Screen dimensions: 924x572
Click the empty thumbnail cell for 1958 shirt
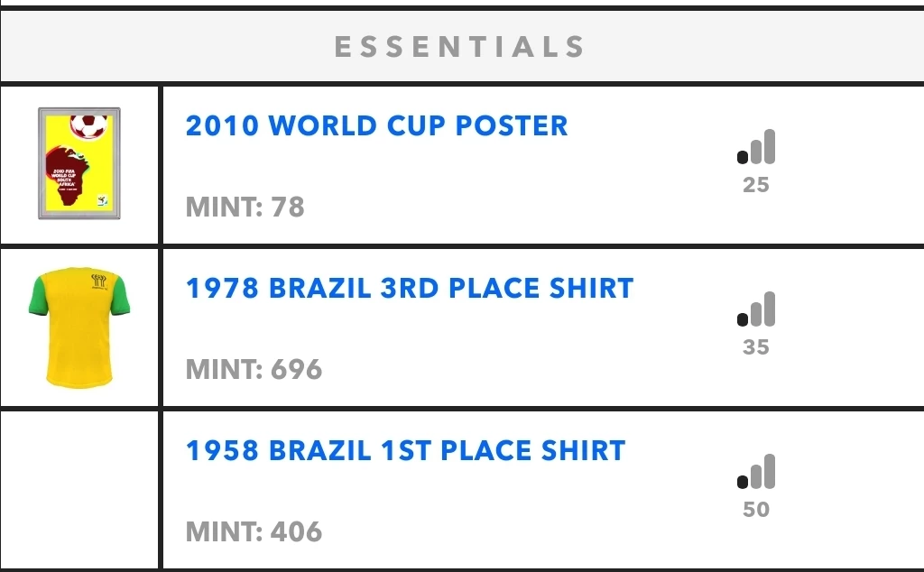[x=79, y=490]
